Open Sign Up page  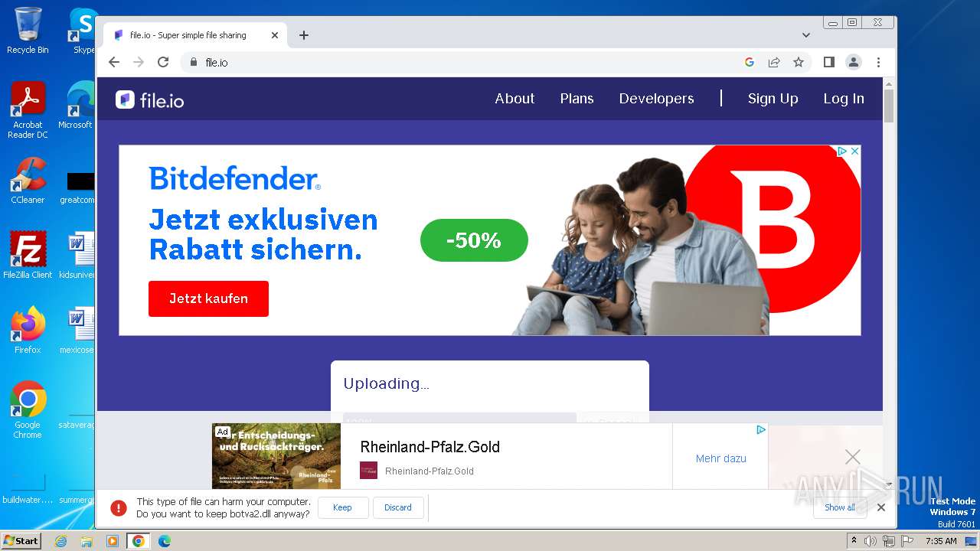773,99
